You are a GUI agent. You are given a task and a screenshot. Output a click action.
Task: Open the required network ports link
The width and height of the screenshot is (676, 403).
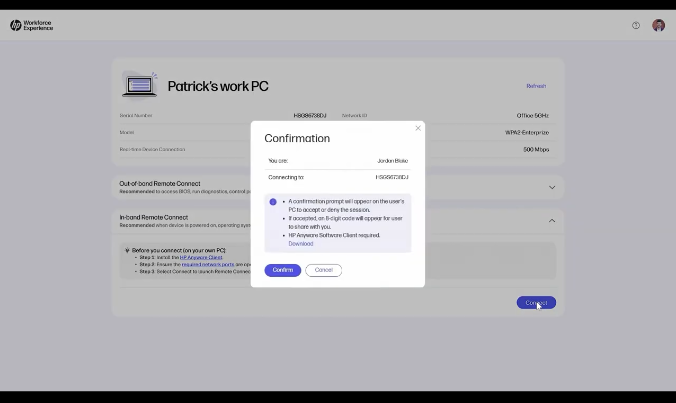(x=208, y=264)
